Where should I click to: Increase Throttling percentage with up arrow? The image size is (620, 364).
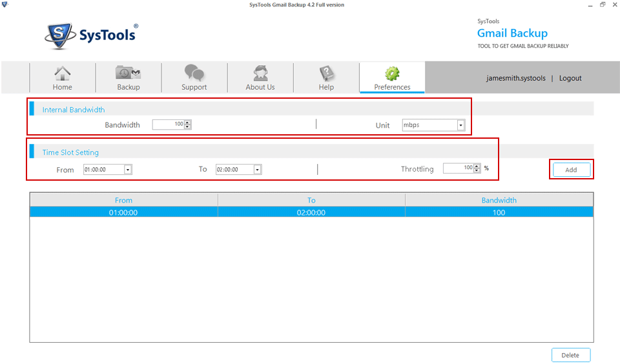click(x=477, y=166)
